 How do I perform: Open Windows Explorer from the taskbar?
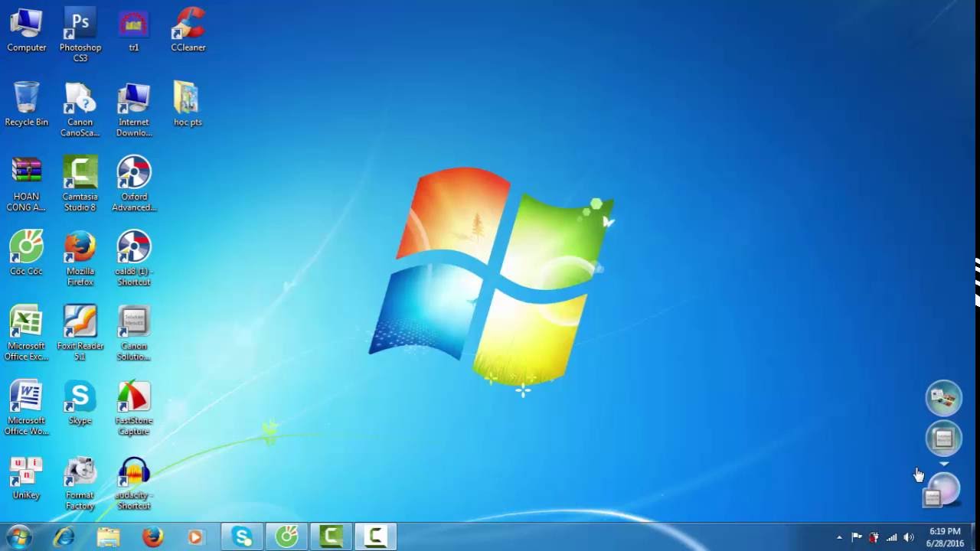click(108, 537)
